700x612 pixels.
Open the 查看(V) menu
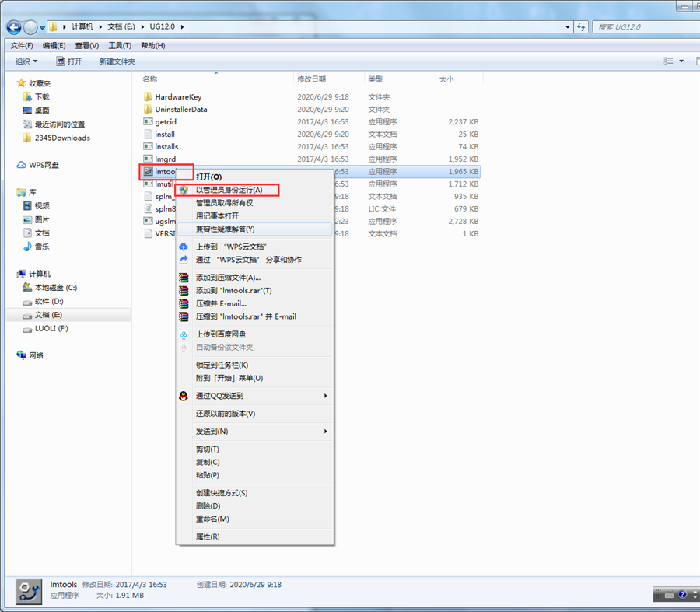point(86,46)
